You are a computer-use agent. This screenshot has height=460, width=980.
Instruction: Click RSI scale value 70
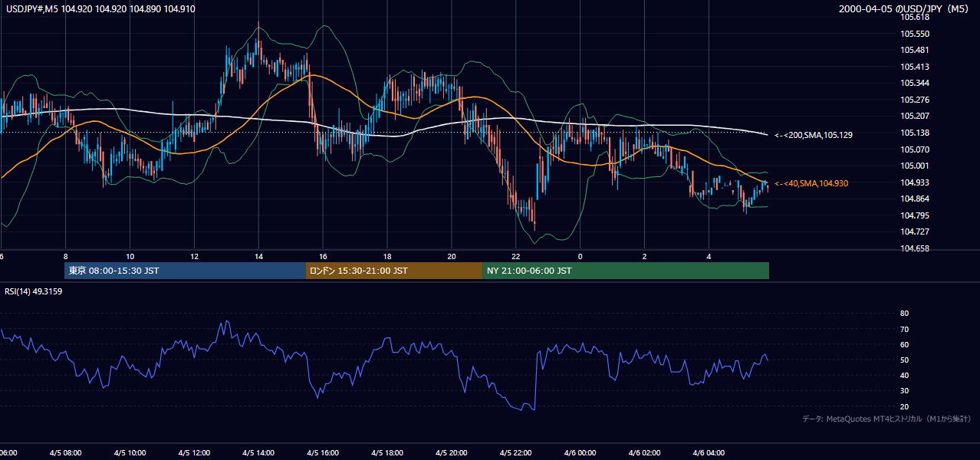tap(904, 329)
